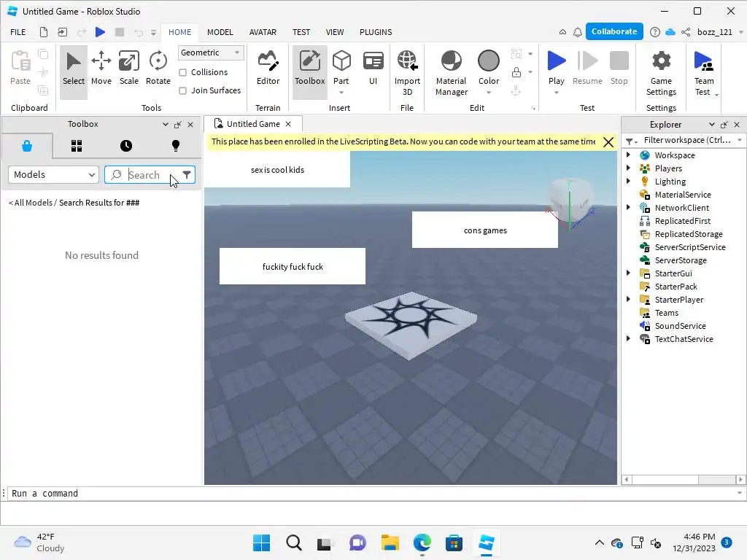The height and width of the screenshot is (560, 747).
Task: Open the search filter funnel
Action: (x=187, y=175)
